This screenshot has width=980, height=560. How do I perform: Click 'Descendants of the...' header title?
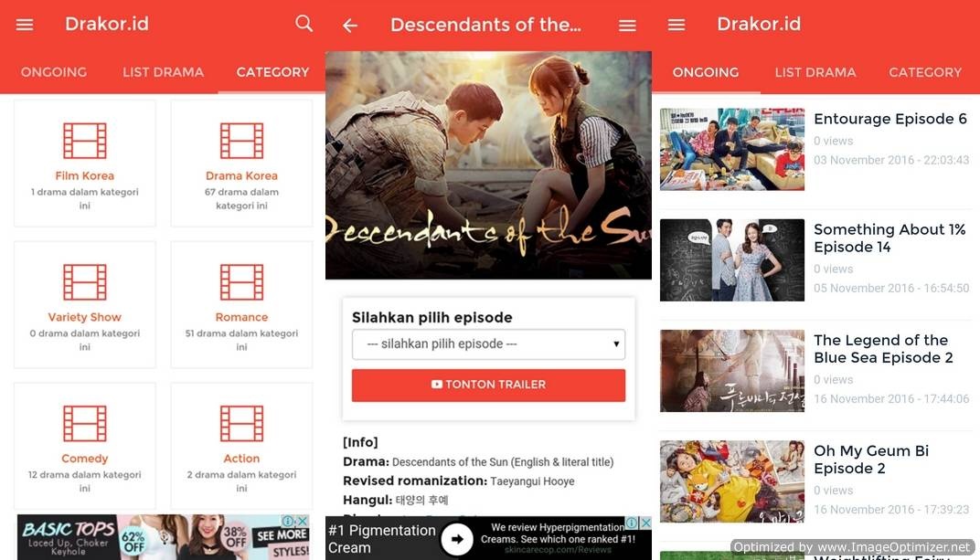(485, 25)
